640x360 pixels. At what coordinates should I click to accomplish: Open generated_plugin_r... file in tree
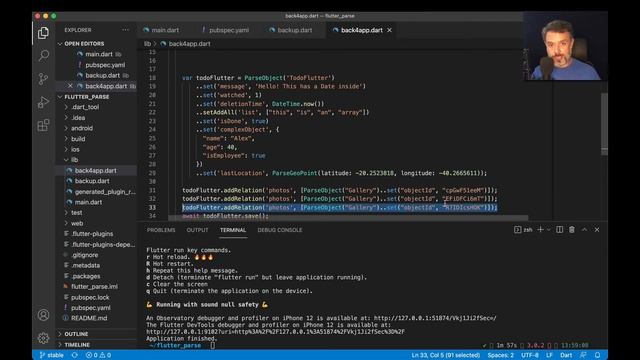click(x=105, y=191)
